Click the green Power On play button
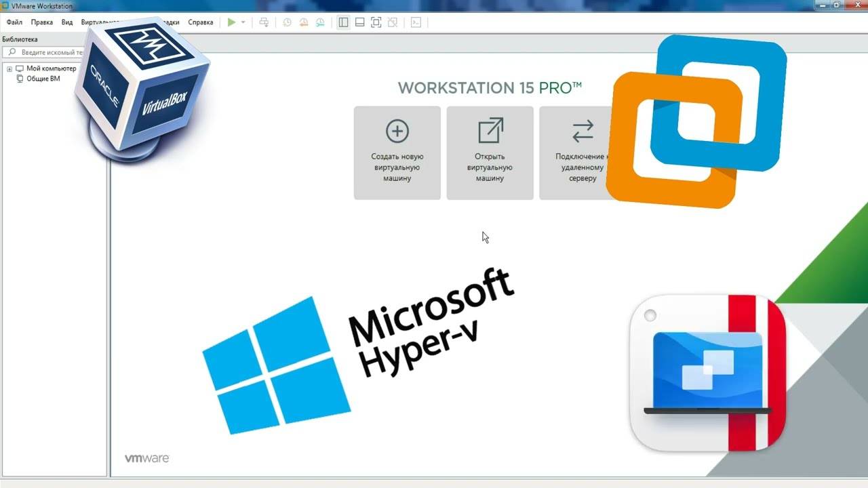868x488 pixels. 232,22
